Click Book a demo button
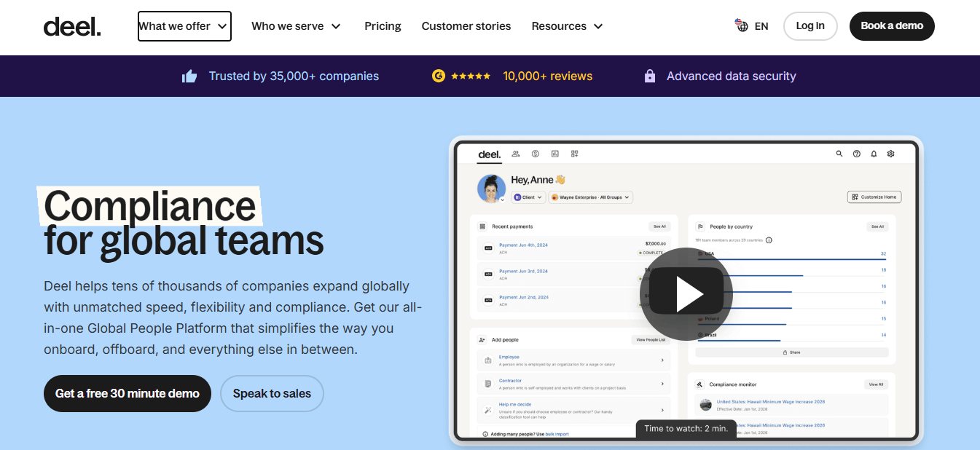The width and height of the screenshot is (980, 450). pos(892,26)
